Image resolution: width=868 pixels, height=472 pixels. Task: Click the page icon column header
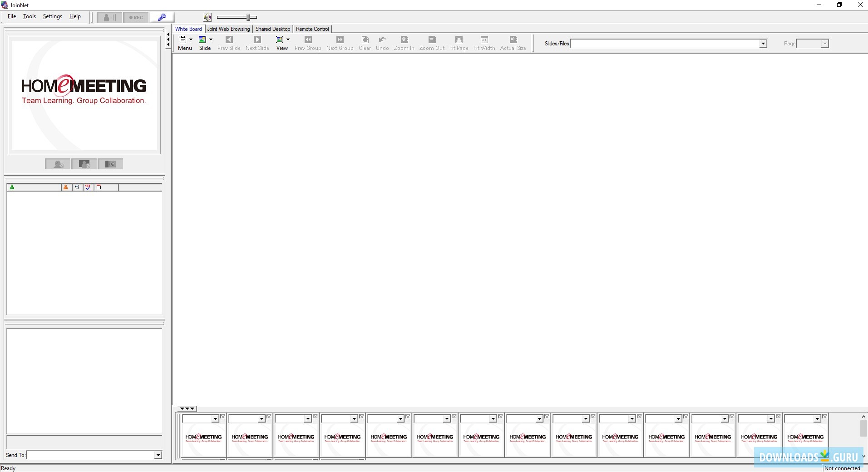[106, 187]
